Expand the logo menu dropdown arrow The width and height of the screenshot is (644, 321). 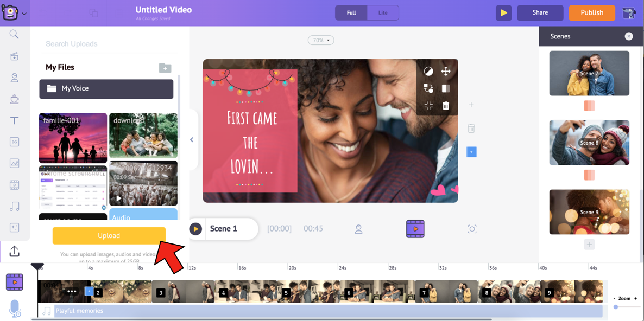pos(24,14)
